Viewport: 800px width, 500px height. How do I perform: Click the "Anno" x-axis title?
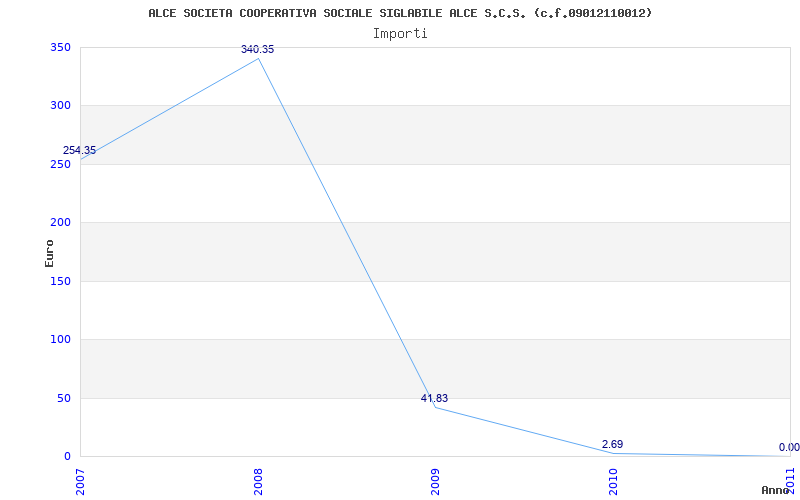776,490
